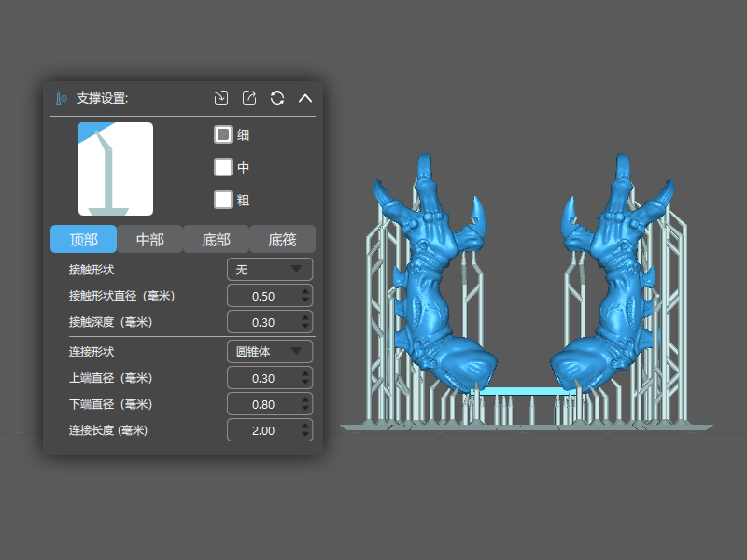Click the 连接形状 label
747x560 pixels.
click(x=92, y=352)
